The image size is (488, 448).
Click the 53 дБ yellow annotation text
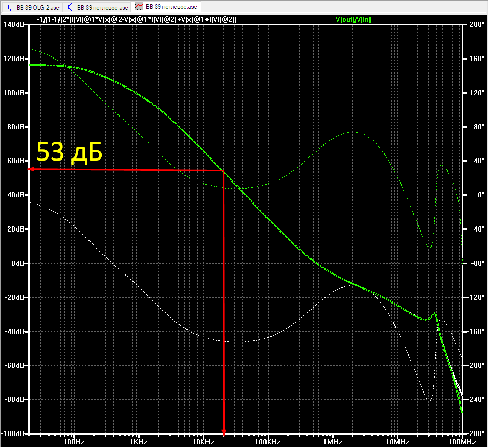(x=69, y=152)
